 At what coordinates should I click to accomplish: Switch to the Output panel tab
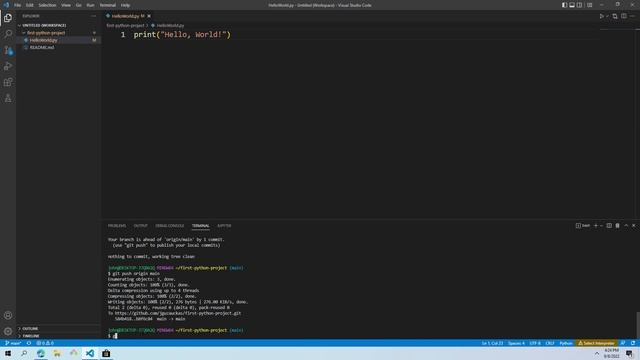tap(140, 226)
